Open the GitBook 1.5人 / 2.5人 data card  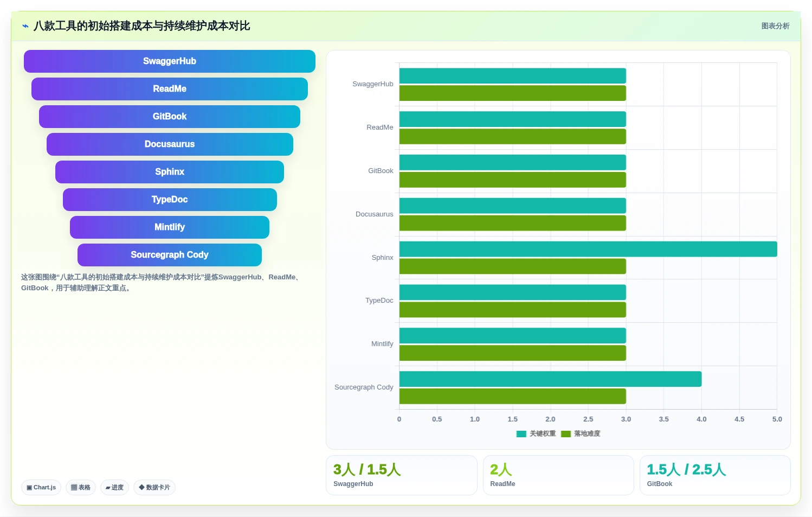click(715, 475)
